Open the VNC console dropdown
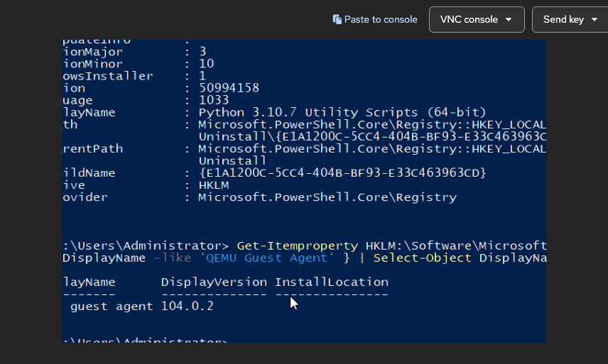The image size is (608, 364). (476, 20)
